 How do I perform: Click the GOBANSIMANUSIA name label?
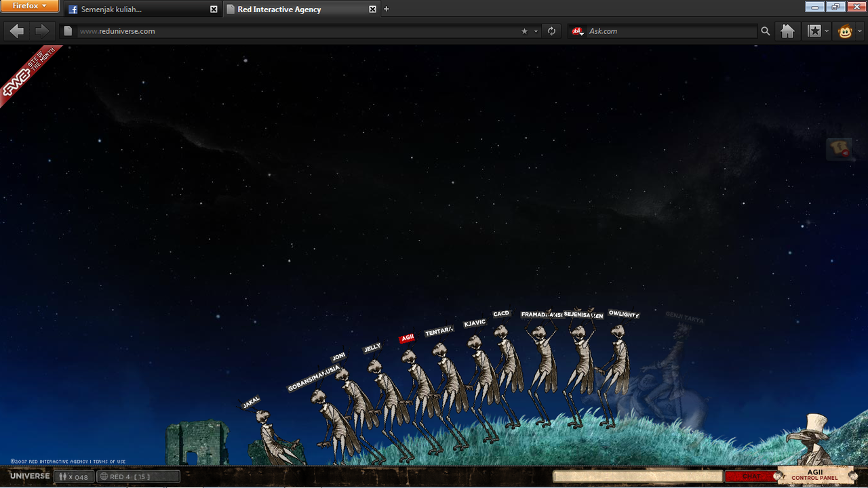point(313,378)
